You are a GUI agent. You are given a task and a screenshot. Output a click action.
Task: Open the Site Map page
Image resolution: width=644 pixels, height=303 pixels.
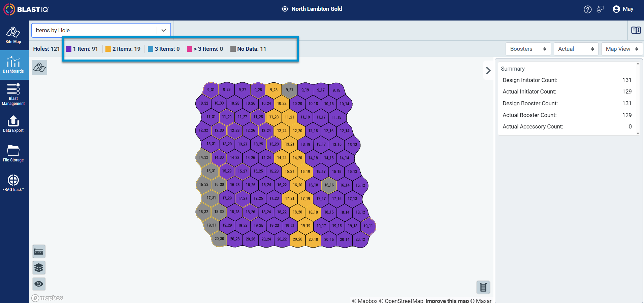tap(13, 35)
